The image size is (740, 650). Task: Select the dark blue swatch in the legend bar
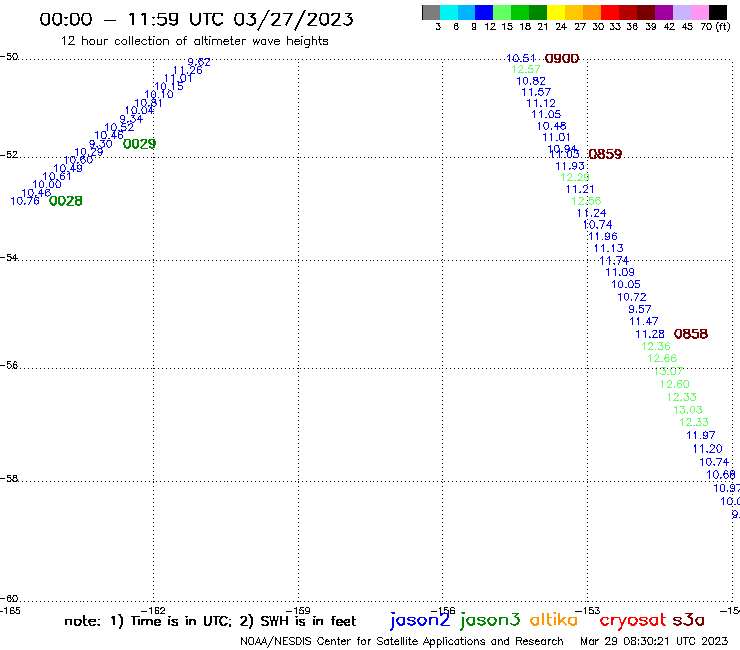coord(484,12)
